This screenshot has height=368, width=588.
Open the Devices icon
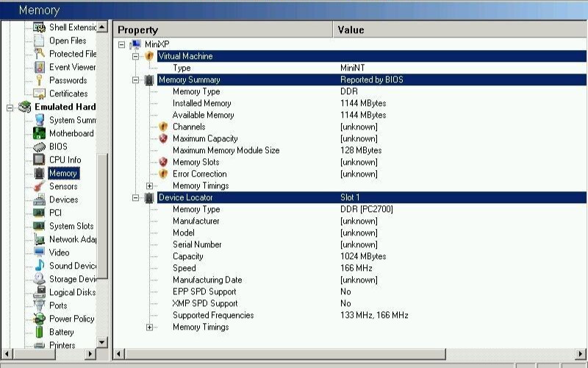39,199
